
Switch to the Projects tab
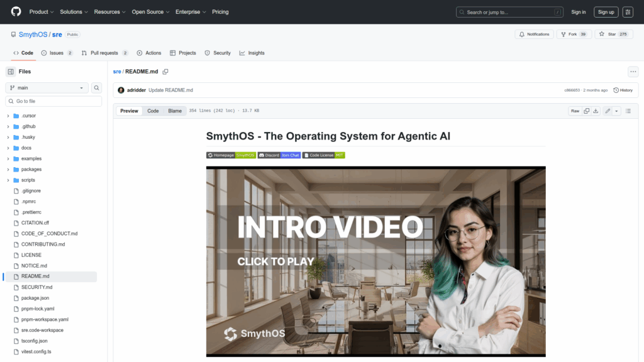183,53
